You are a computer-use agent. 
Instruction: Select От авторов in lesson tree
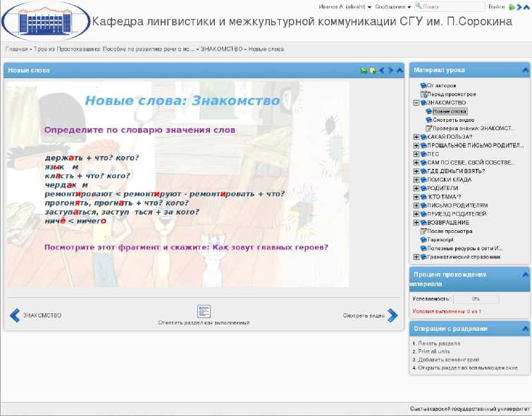[441, 86]
